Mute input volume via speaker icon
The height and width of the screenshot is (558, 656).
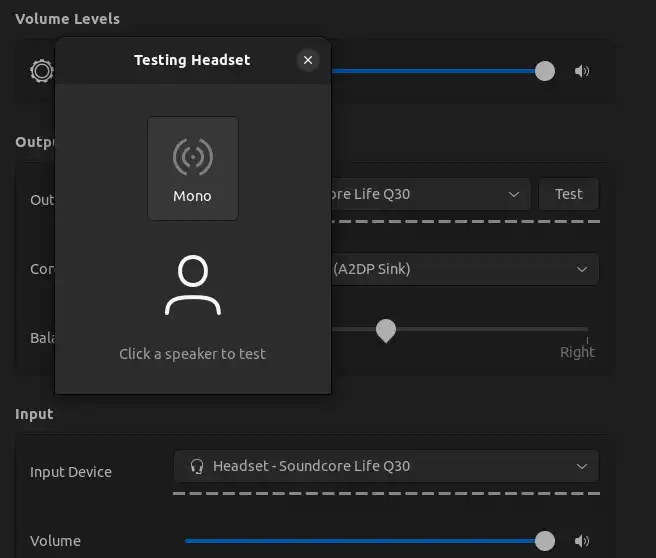point(582,541)
